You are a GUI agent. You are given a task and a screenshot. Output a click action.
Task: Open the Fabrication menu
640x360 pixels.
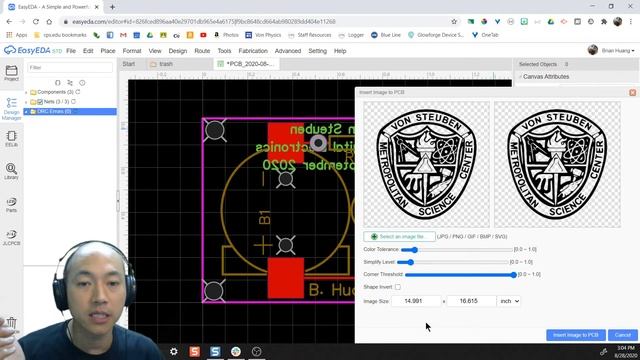point(253,51)
